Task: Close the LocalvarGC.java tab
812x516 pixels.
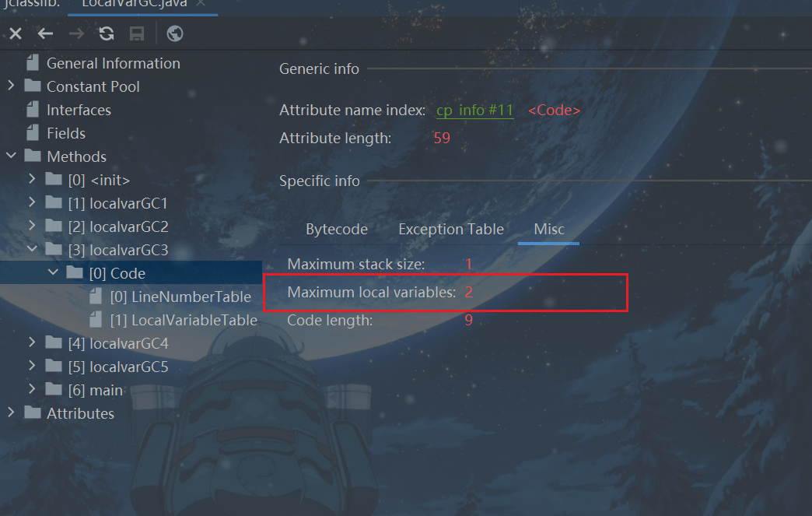Action: tap(201, 4)
